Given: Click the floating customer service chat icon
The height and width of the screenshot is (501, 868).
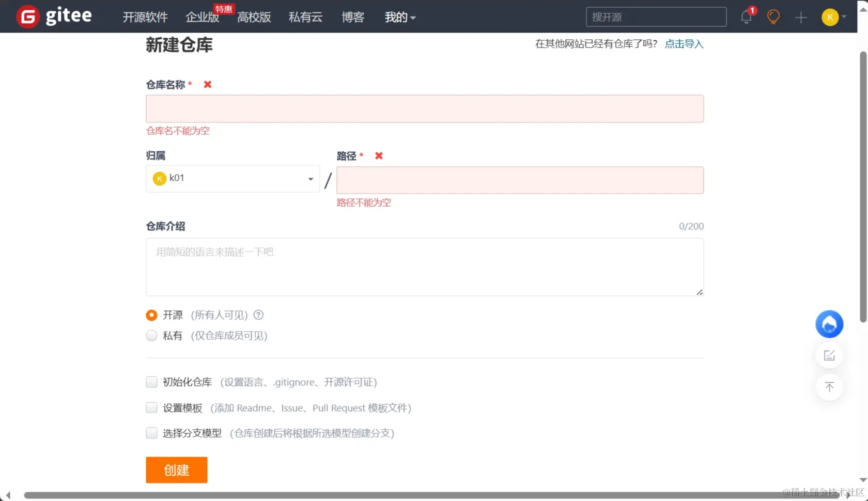Looking at the screenshot, I should click(829, 324).
